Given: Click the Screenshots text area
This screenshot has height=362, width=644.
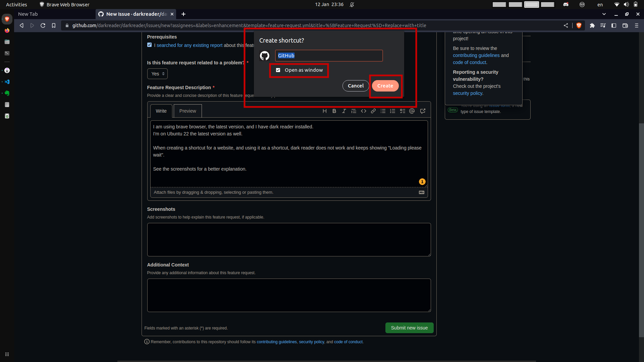Looking at the screenshot, I should click(289, 240).
